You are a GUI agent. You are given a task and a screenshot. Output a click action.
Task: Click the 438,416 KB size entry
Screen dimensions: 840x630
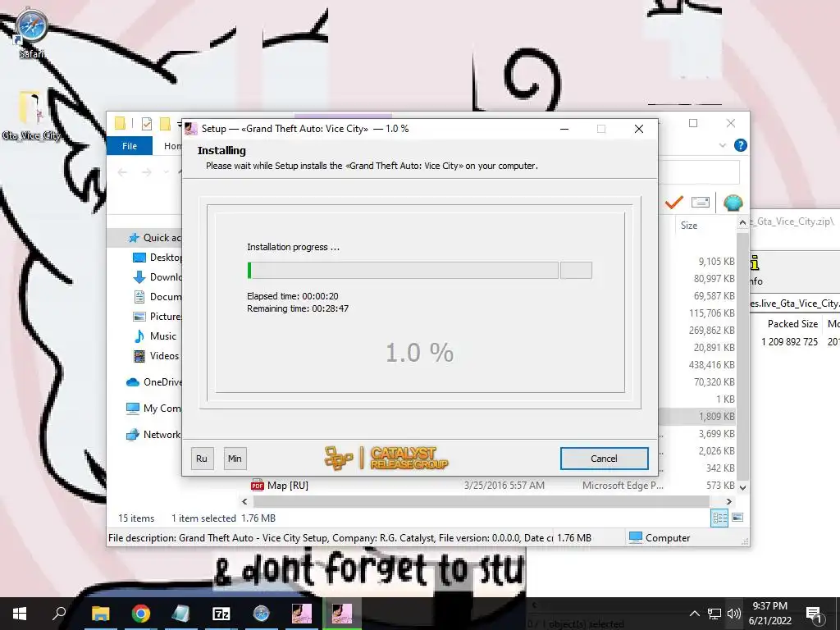pos(711,365)
